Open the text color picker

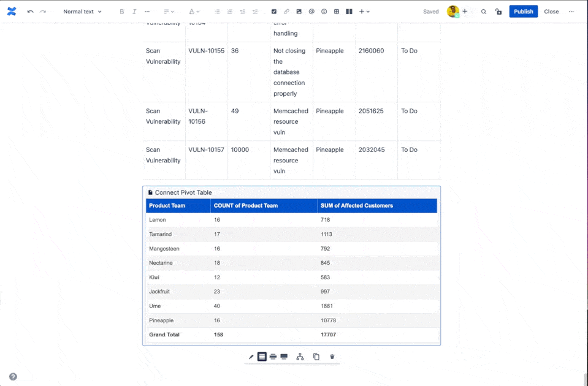click(x=194, y=12)
